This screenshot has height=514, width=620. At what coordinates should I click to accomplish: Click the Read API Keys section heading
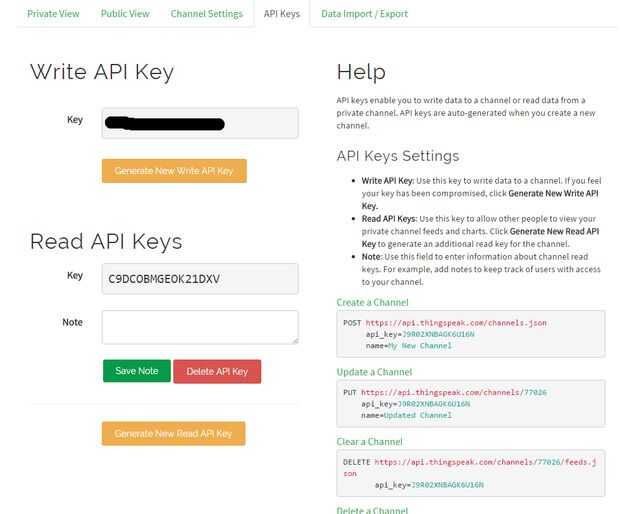point(106,241)
